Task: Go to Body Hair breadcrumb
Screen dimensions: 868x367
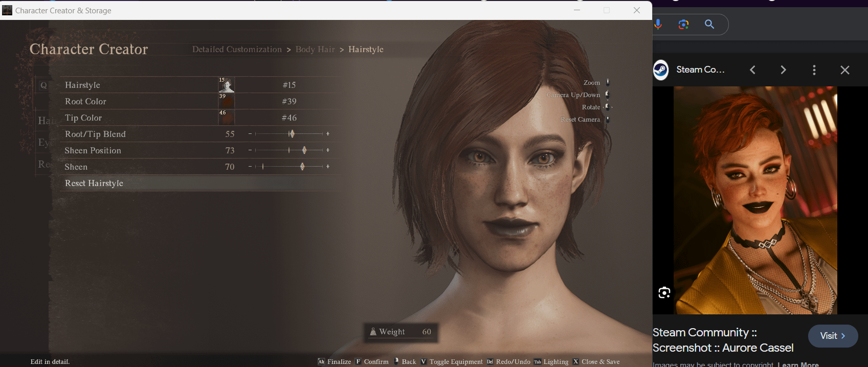Action: pos(315,49)
